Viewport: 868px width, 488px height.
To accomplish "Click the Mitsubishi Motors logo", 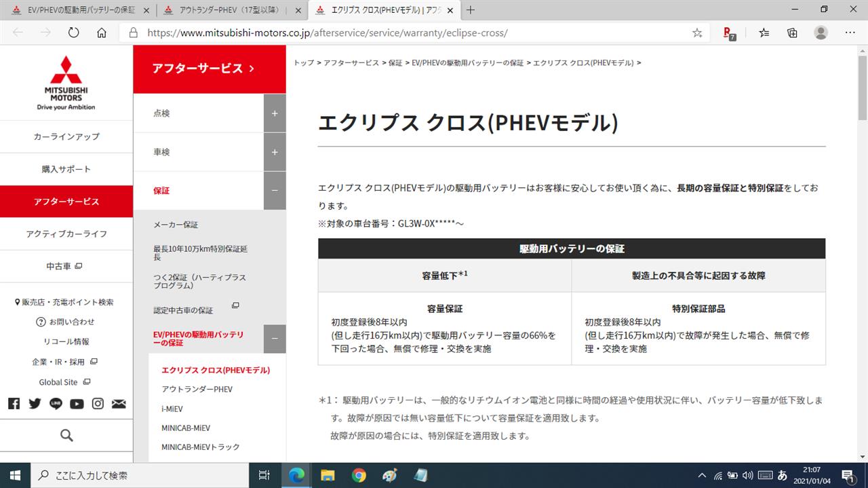I will pos(66,83).
